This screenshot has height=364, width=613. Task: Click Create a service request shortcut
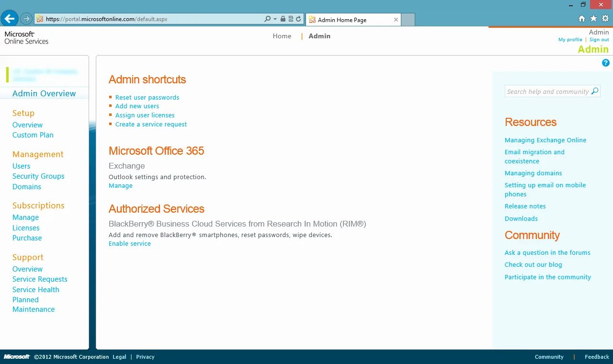tap(151, 124)
